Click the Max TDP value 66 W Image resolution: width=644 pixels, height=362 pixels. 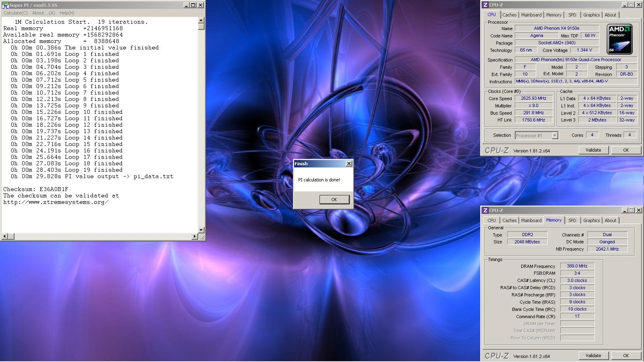coord(590,35)
